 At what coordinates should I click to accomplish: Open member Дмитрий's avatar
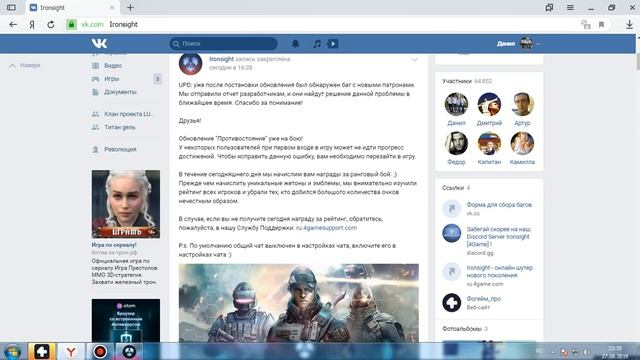pyautogui.click(x=489, y=104)
